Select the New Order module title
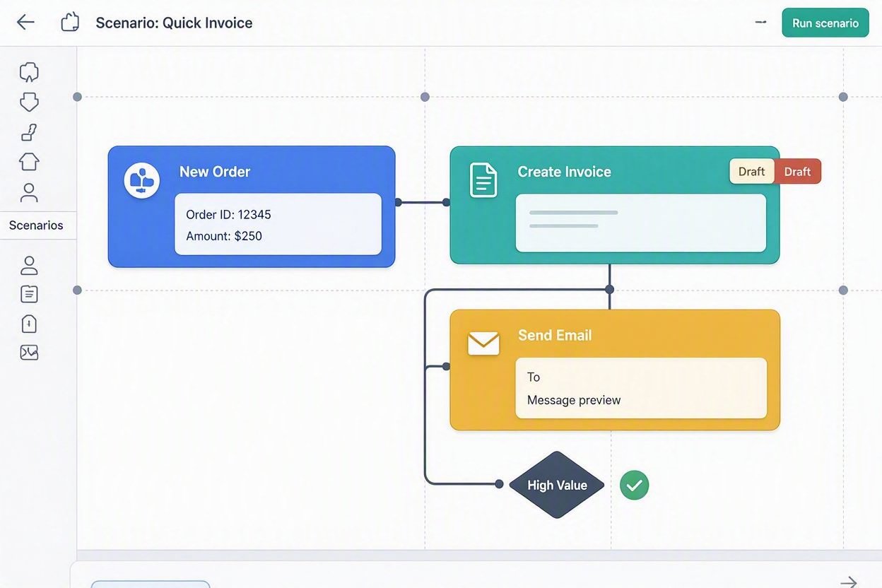This screenshot has width=882, height=588. (x=215, y=172)
